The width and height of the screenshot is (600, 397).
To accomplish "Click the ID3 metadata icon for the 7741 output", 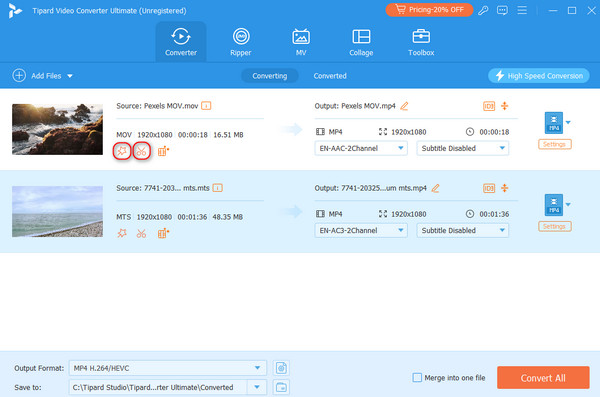I will [489, 188].
